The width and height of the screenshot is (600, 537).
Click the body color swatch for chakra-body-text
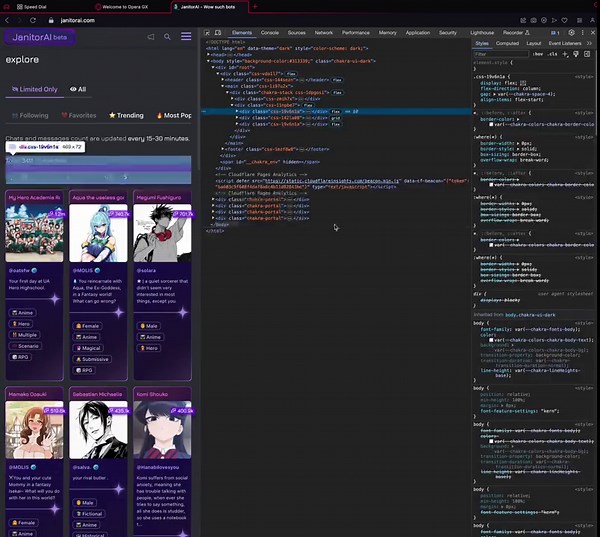491,340
